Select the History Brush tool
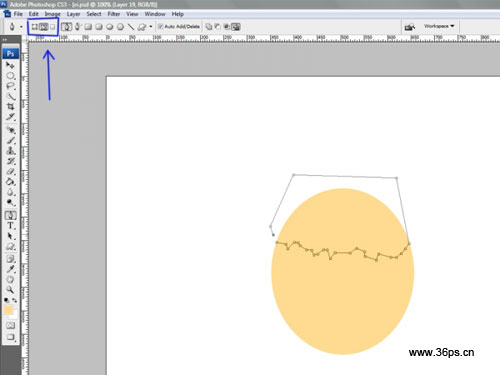 coord(10,161)
